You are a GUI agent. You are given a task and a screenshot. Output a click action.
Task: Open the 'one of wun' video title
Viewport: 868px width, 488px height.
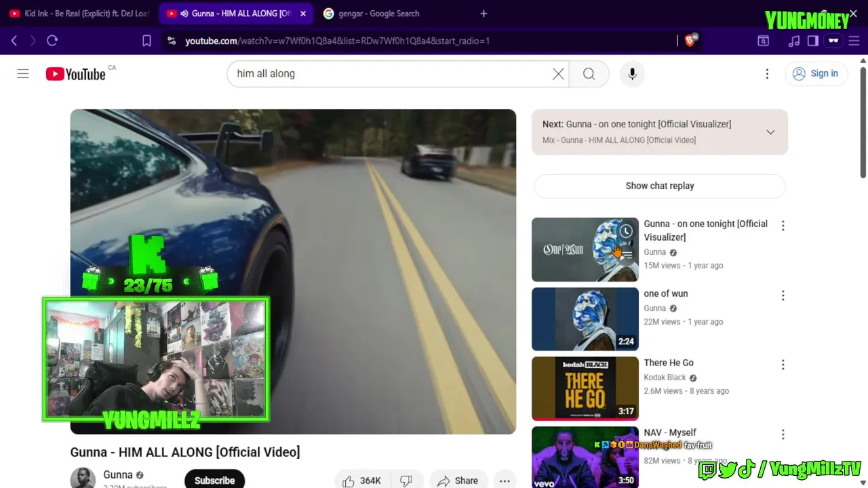(x=665, y=293)
